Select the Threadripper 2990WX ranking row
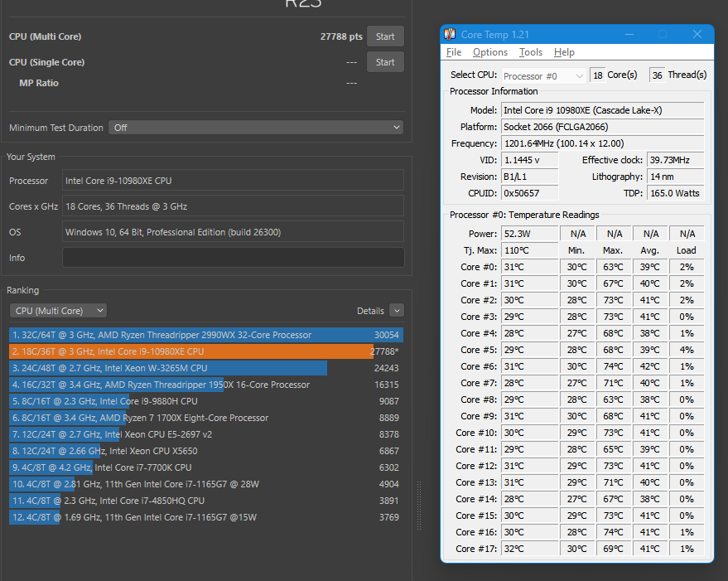This screenshot has width=728, height=581. point(206,335)
